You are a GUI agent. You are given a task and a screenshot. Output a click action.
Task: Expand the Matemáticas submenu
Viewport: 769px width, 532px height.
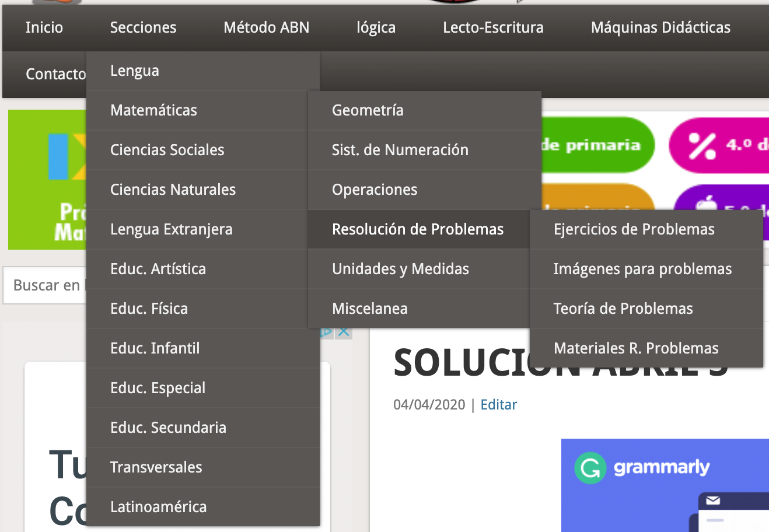[153, 110]
